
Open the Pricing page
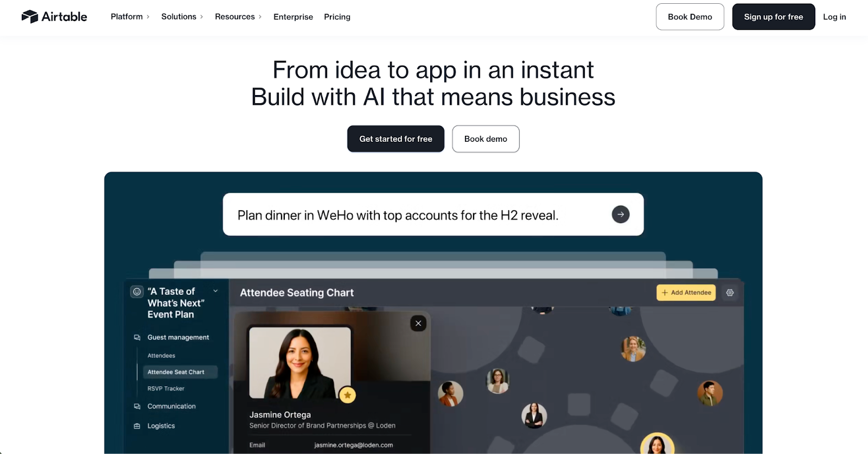(x=337, y=17)
